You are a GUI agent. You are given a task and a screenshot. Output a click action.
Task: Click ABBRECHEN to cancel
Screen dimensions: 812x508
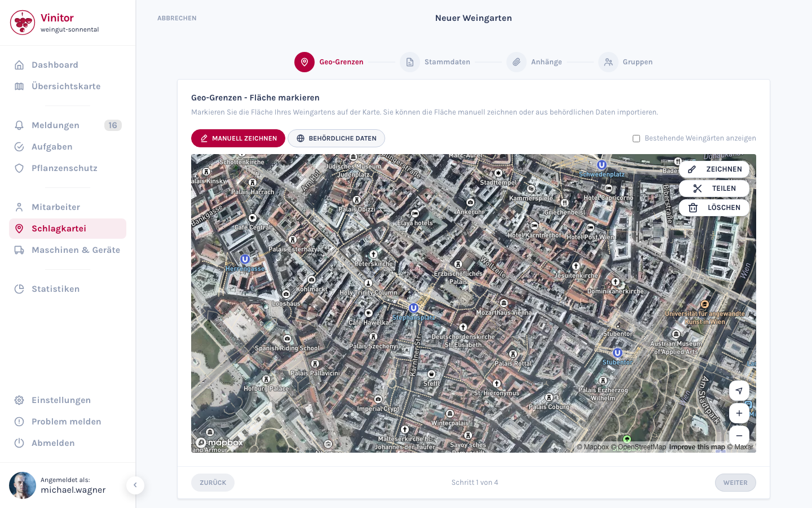click(x=177, y=18)
